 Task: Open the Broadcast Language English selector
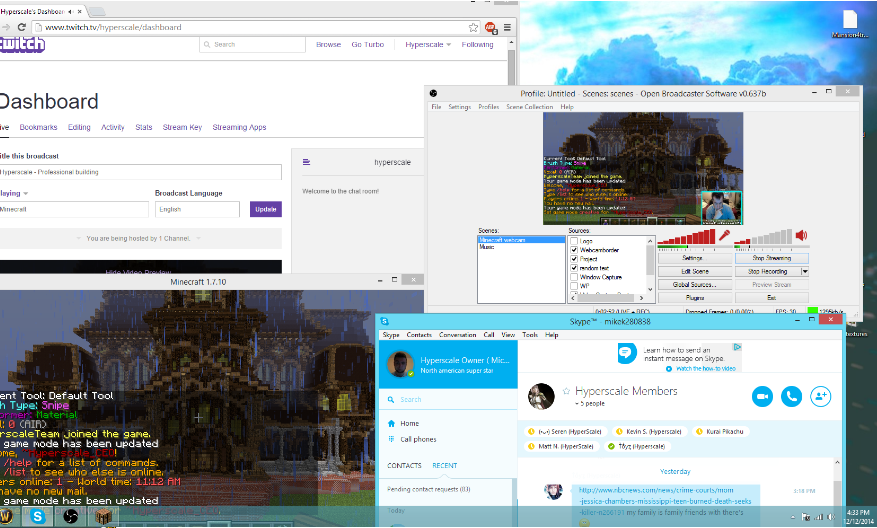(x=197, y=209)
